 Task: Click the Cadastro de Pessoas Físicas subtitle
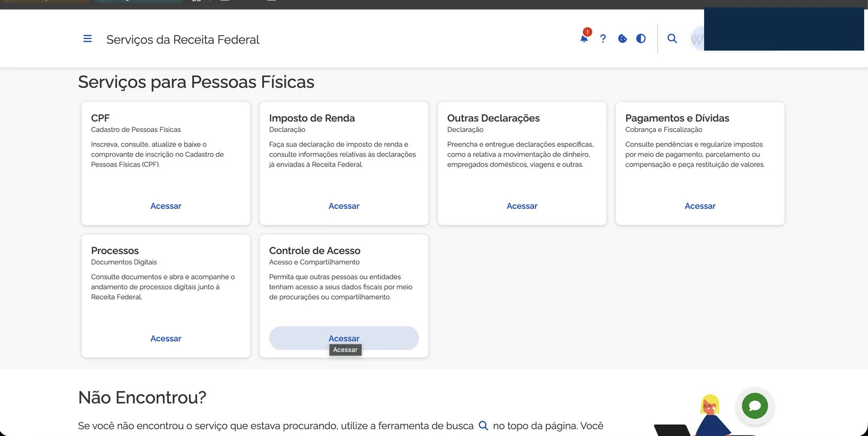[x=136, y=130]
